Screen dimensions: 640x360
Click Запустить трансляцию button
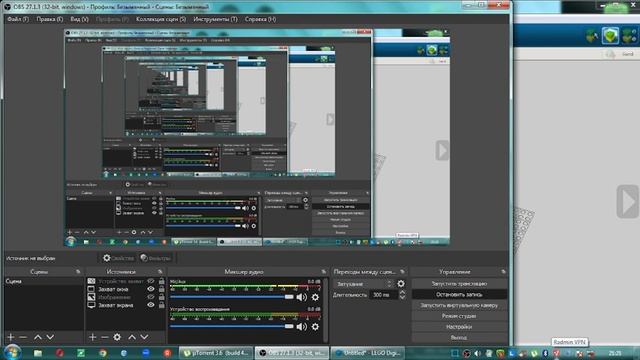459,284
